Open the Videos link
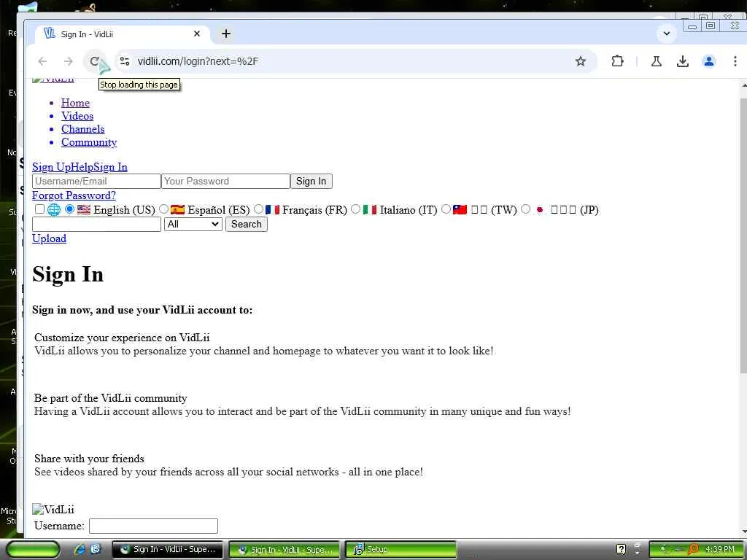Screen dimensions: 747x560 point(77,116)
